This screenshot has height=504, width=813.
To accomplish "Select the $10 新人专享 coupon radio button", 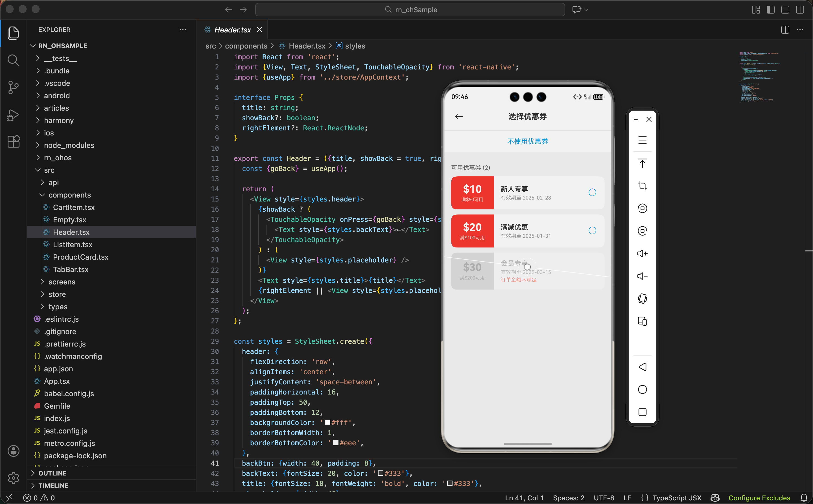I will [592, 192].
